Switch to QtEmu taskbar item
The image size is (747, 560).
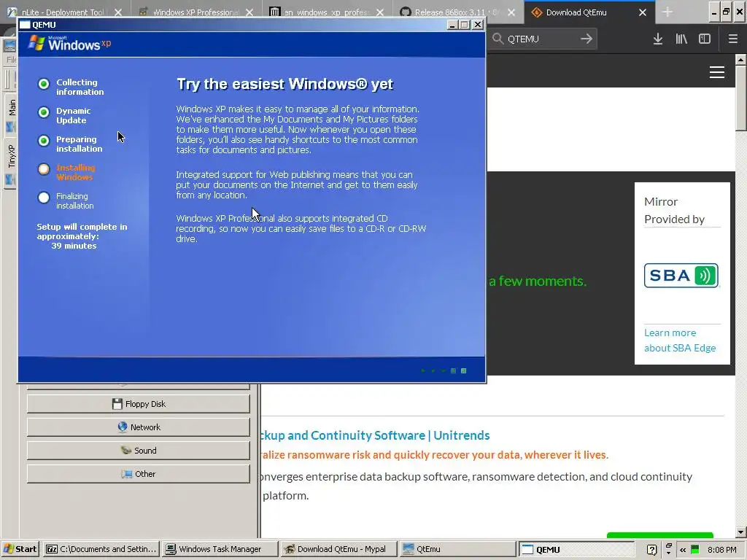pyautogui.click(x=457, y=549)
